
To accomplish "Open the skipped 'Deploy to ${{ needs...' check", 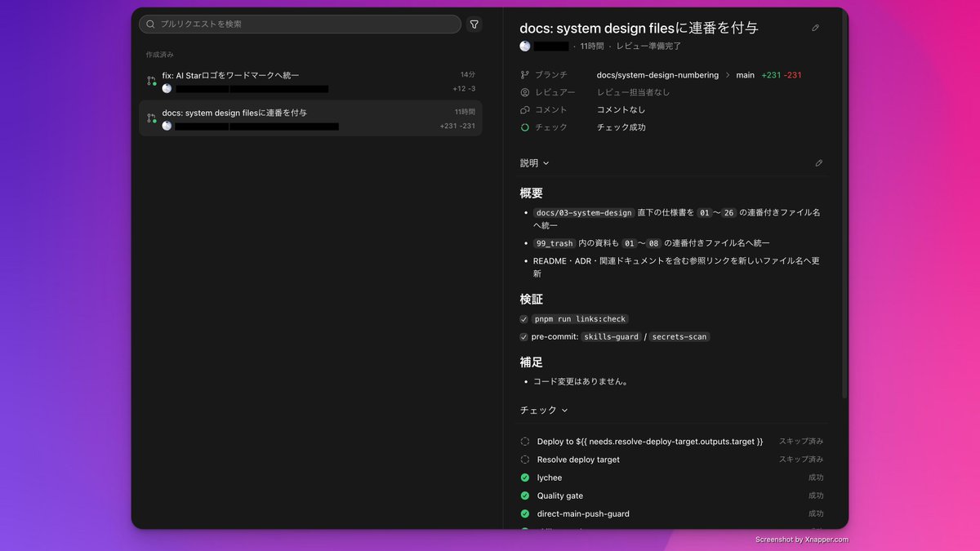I will tap(672, 442).
